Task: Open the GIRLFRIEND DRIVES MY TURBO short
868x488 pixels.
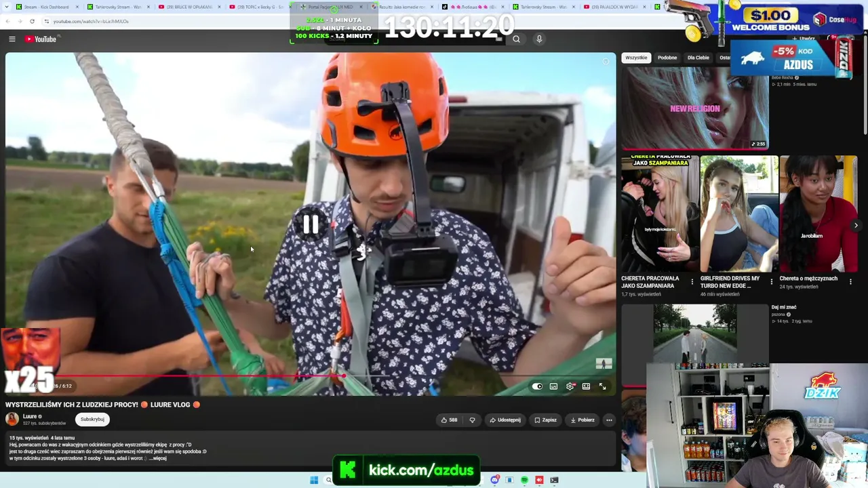Action: coord(739,214)
